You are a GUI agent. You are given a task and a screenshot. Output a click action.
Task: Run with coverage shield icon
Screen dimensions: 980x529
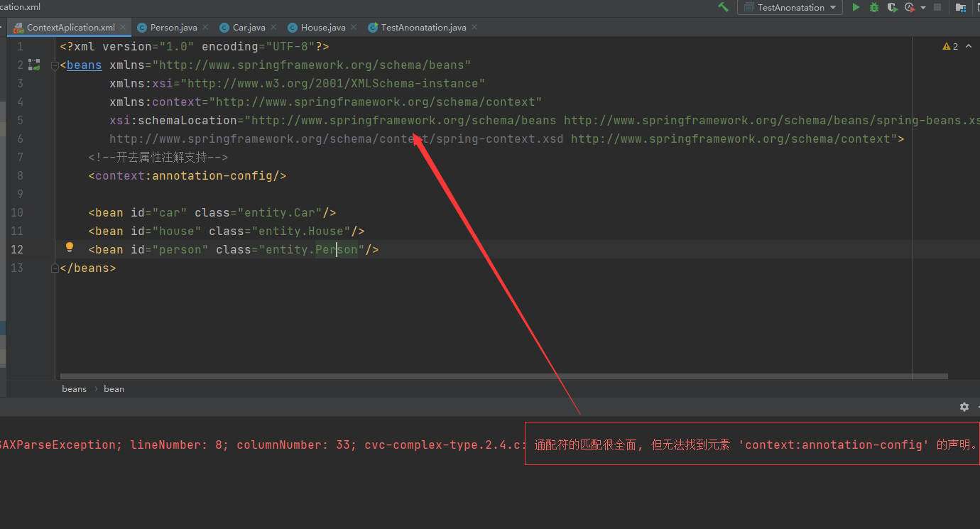[892, 7]
